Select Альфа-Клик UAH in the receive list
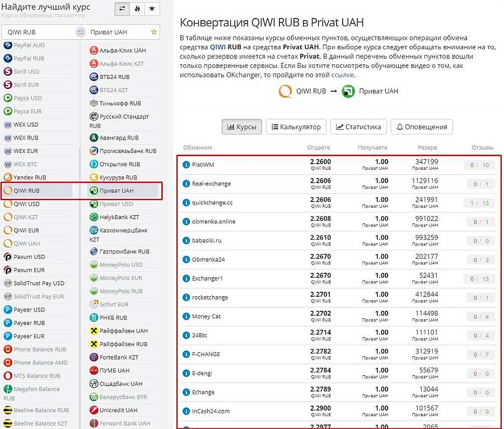 click(x=118, y=50)
